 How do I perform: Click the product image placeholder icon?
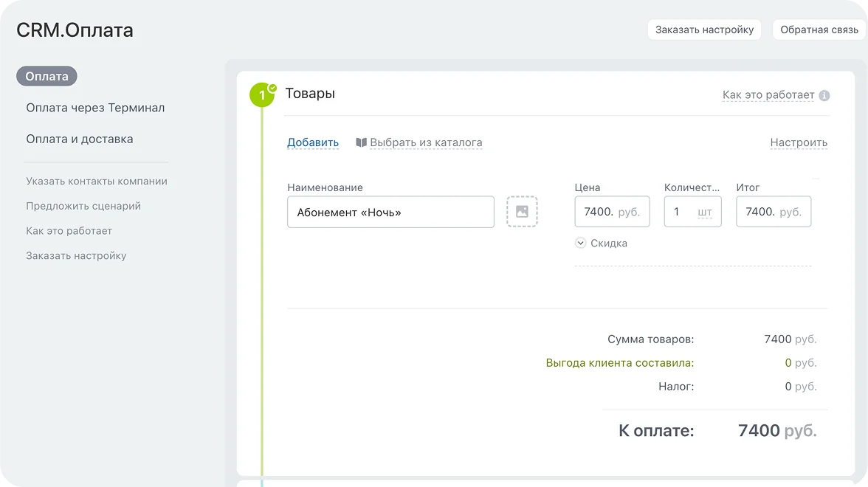(x=522, y=211)
